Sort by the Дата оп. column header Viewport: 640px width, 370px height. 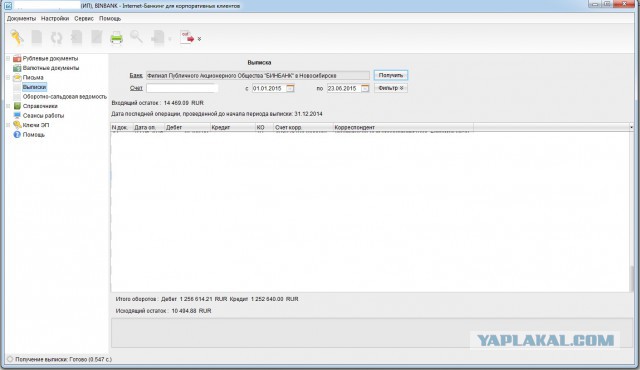tap(148, 128)
